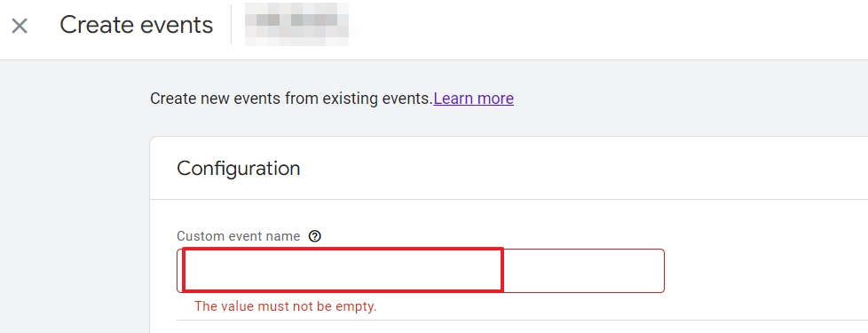Dismiss the dialog using the X icon

point(20,26)
